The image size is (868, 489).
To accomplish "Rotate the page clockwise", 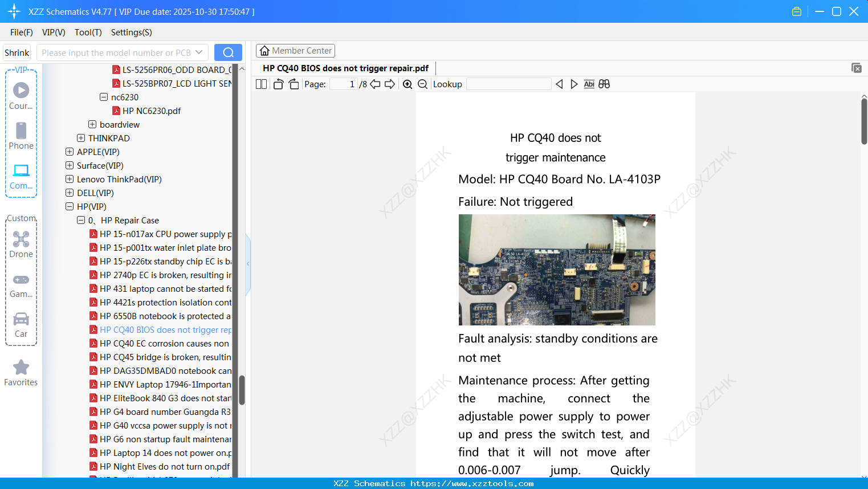I will [x=294, y=84].
